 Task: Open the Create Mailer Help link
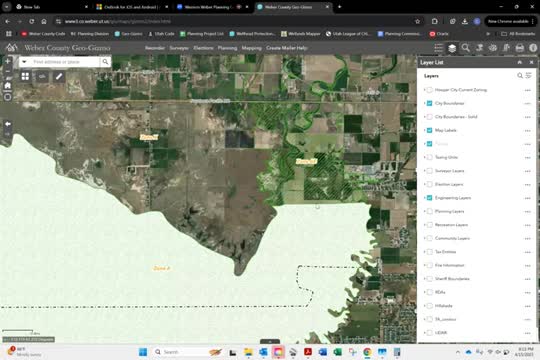287,48
